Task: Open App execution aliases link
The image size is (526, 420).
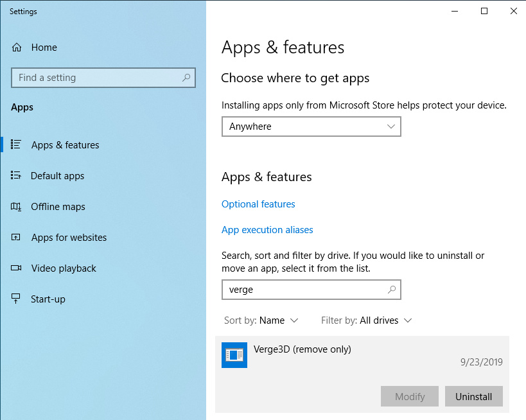Action: point(267,230)
